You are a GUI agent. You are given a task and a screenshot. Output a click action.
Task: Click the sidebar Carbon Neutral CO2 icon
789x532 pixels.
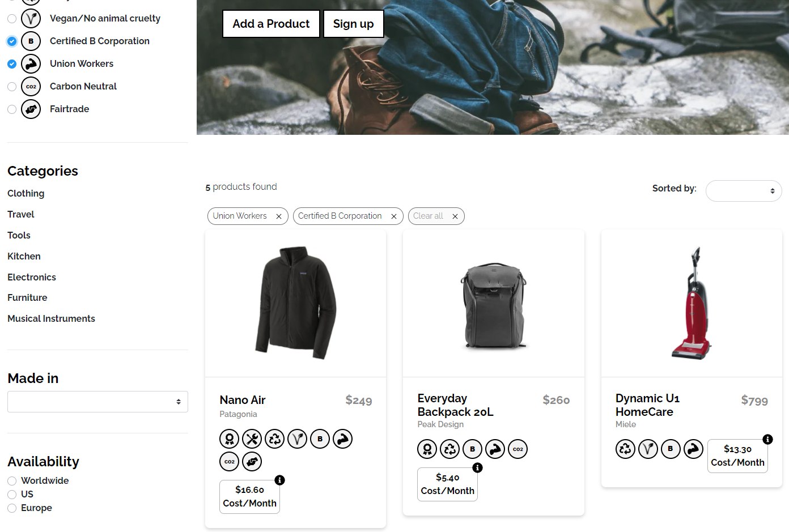(x=31, y=86)
